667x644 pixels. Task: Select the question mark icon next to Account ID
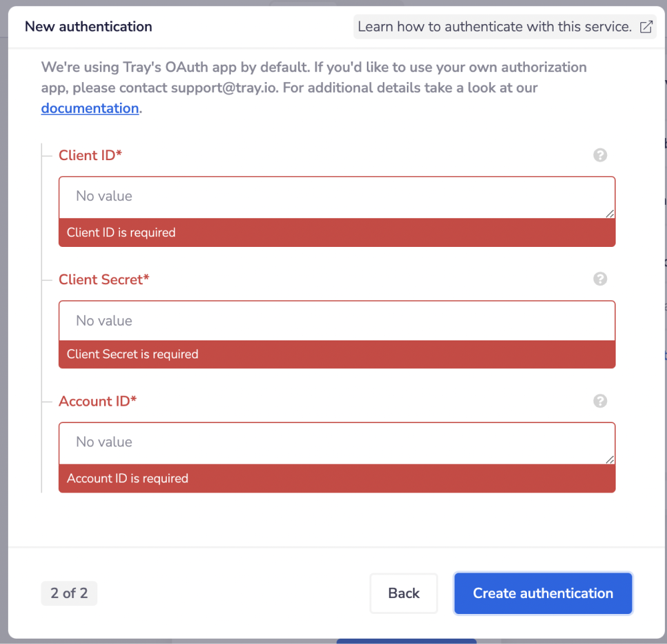(x=600, y=401)
